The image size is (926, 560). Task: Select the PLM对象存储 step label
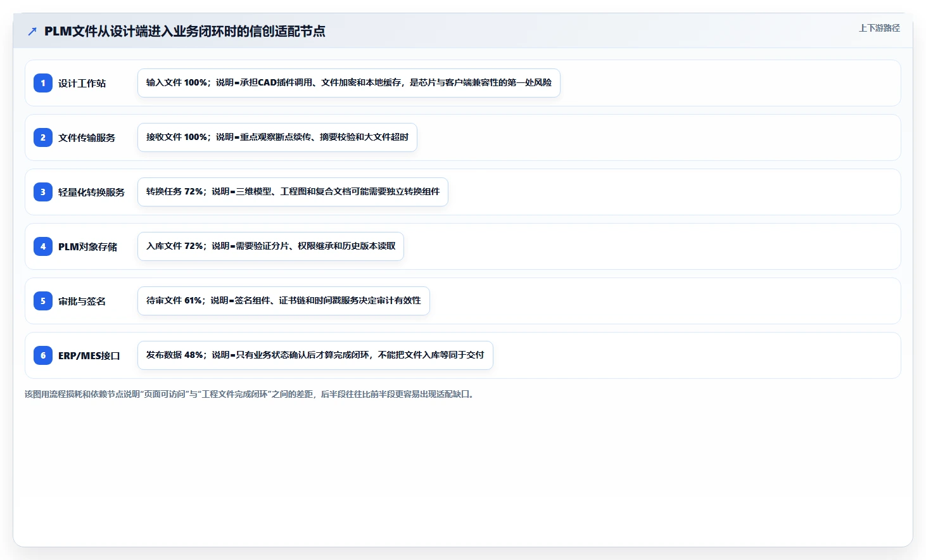87,246
